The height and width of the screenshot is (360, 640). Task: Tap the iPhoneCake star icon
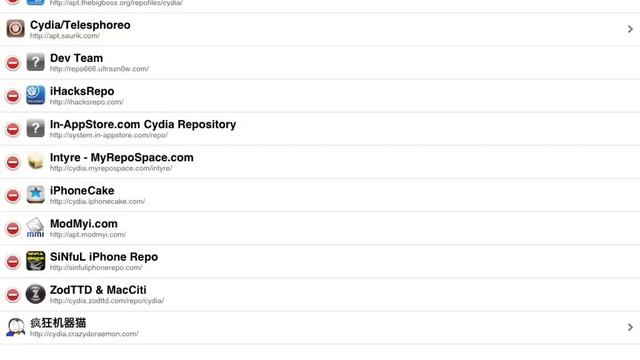pos(36,194)
